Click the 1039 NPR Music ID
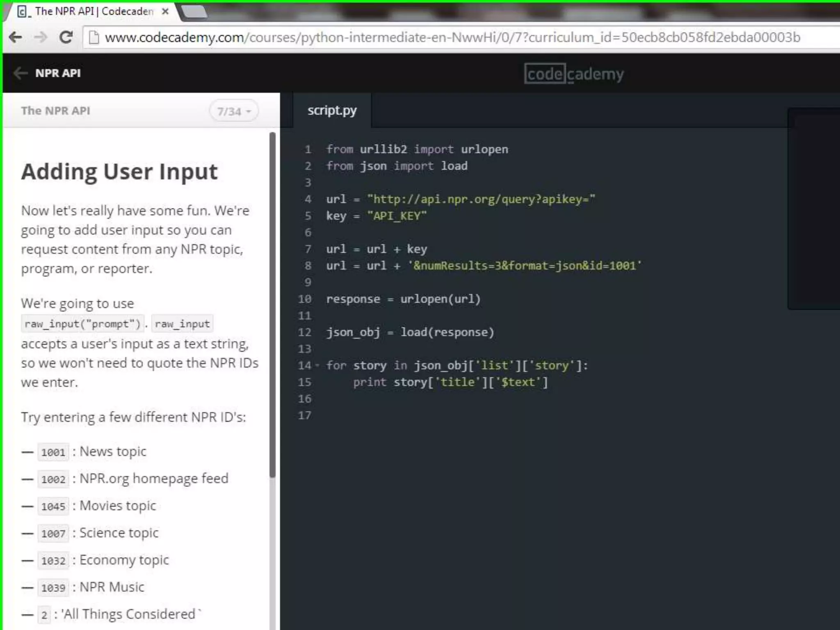The width and height of the screenshot is (840, 630). point(53,587)
